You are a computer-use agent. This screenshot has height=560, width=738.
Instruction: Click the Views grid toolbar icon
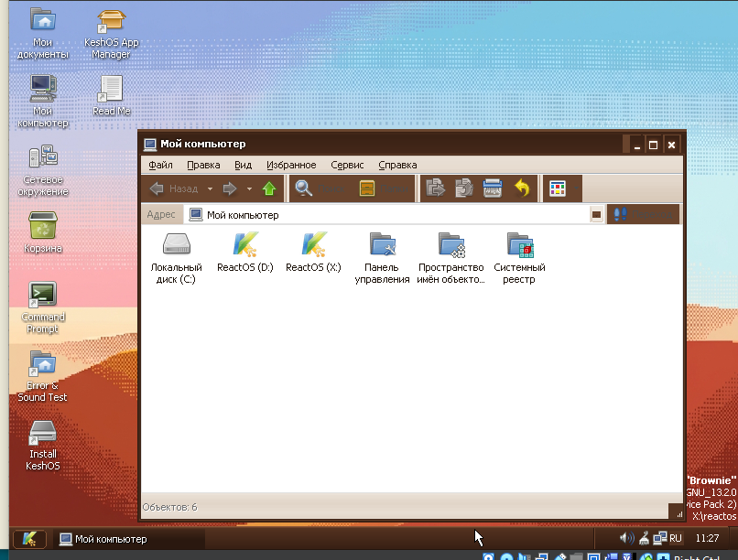(x=558, y=189)
